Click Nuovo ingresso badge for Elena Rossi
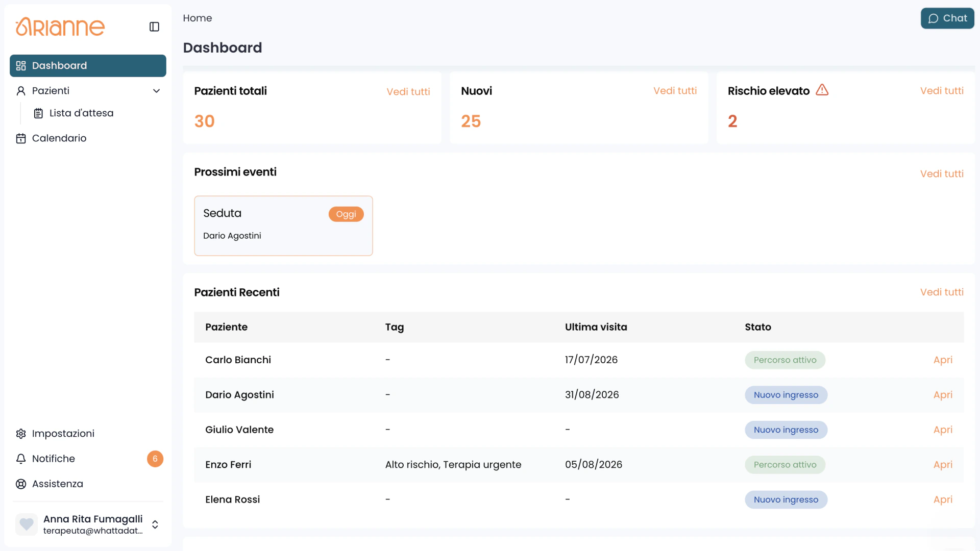 pyautogui.click(x=786, y=500)
